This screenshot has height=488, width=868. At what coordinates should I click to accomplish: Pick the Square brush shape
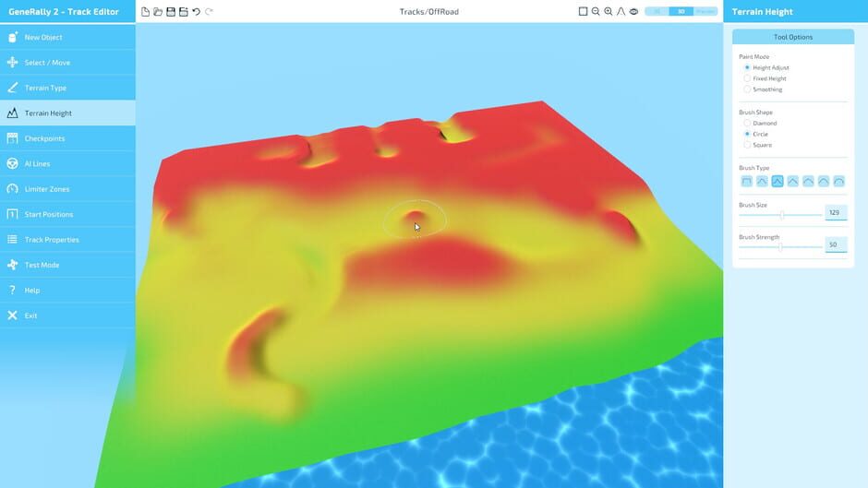[747, 145]
